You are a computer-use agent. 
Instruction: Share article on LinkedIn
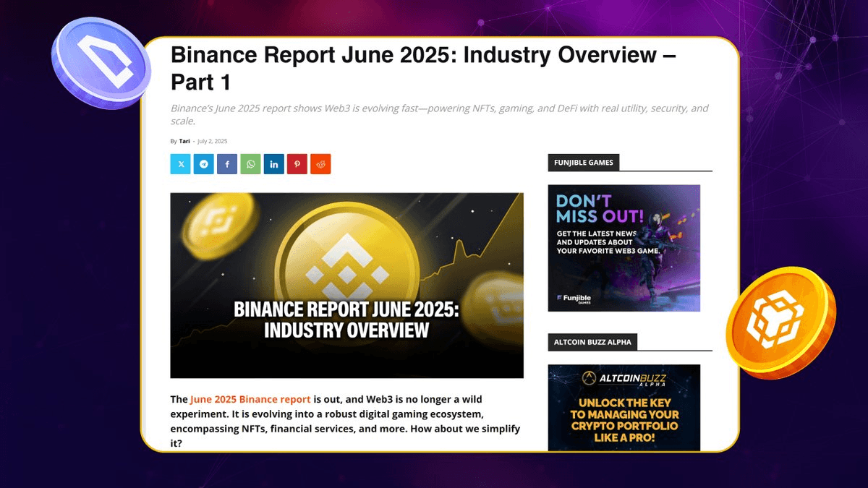coord(273,164)
